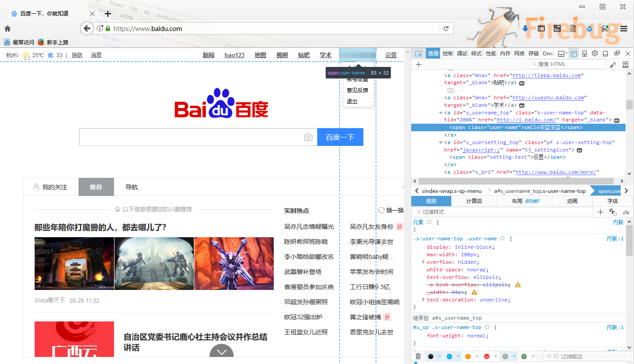Collapse the a#s_usersetting_top node
The height and width of the screenshot is (364, 634).
pyautogui.click(x=441, y=142)
